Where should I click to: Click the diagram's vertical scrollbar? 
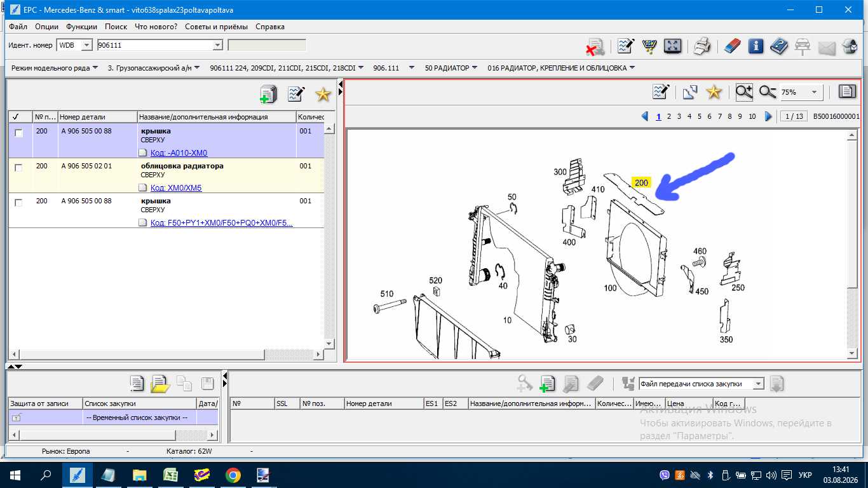point(853,244)
